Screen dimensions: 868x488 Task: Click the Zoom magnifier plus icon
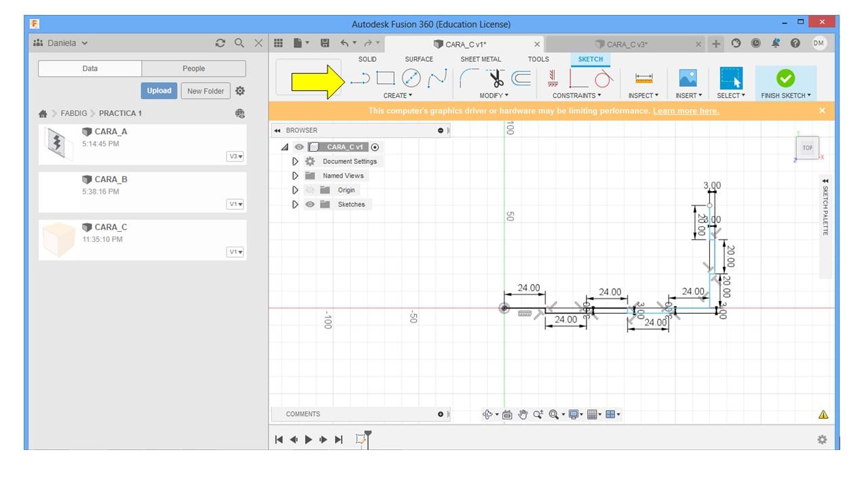(538, 414)
